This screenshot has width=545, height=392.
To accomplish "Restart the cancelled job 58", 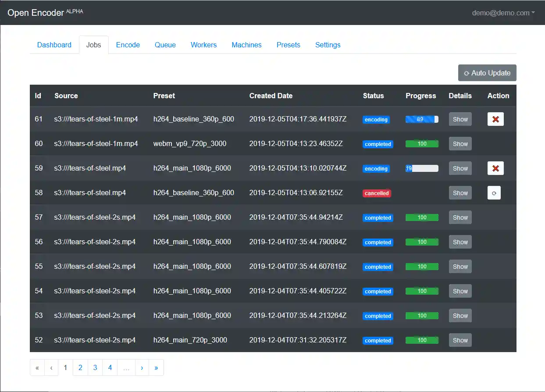I will pos(494,192).
